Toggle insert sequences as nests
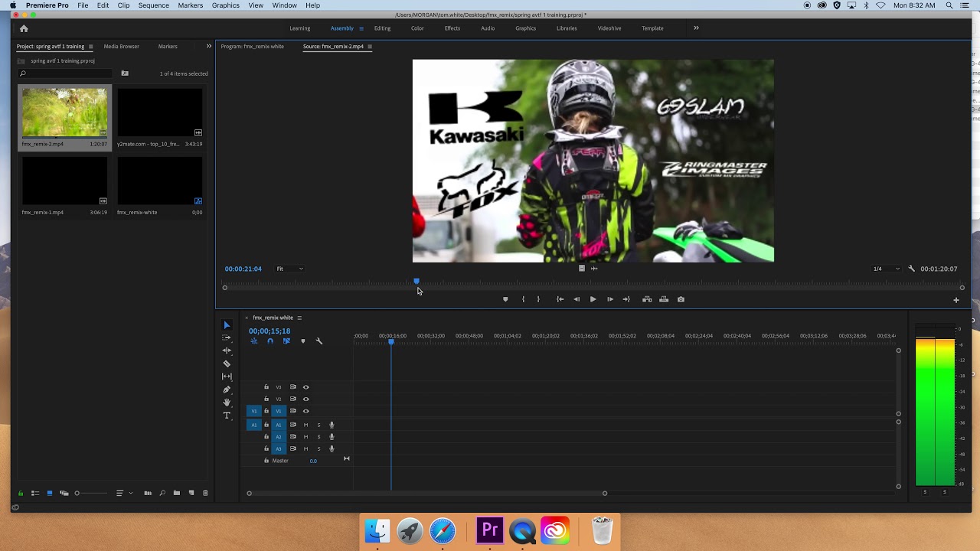Screen dimensions: 980x551 coord(254,341)
